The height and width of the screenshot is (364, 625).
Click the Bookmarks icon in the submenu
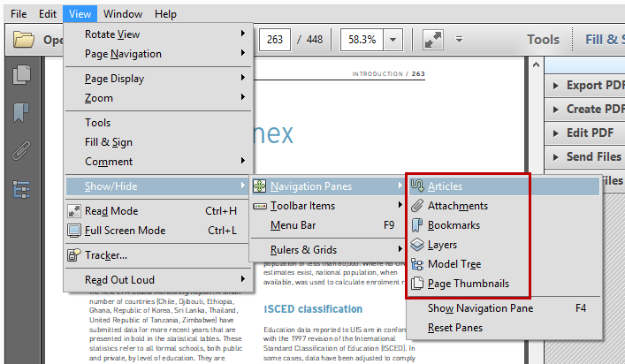[x=417, y=225]
